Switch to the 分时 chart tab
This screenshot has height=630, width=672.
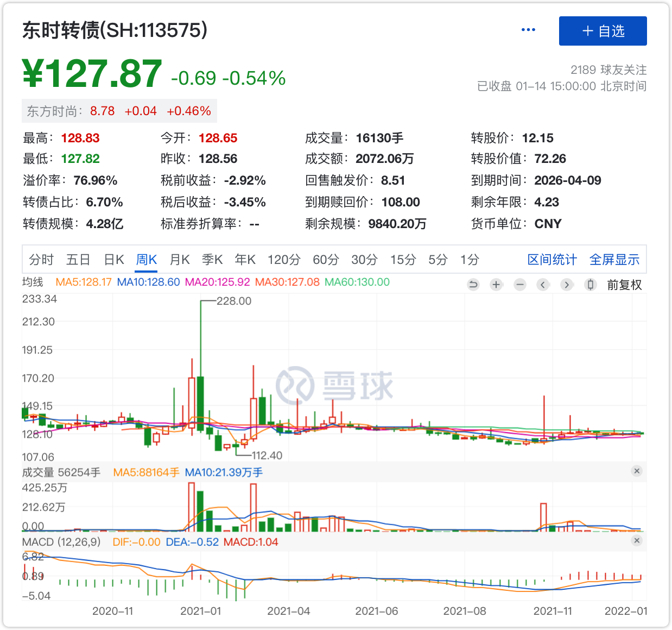(41, 260)
